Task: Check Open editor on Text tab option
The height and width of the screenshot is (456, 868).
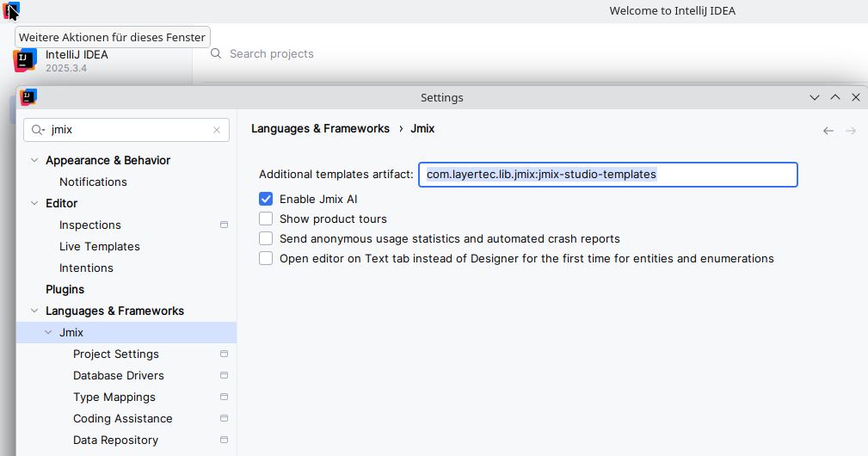Action: click(x=266, y=258)
